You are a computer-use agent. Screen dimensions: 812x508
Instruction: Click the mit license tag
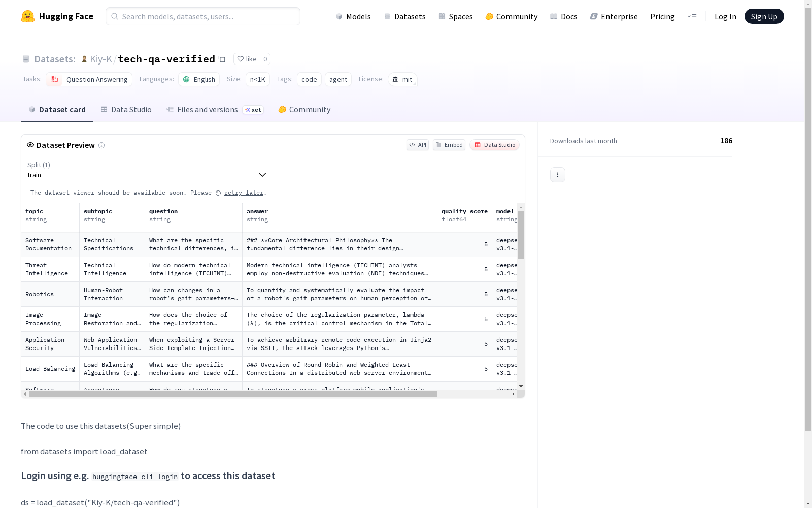402,79
